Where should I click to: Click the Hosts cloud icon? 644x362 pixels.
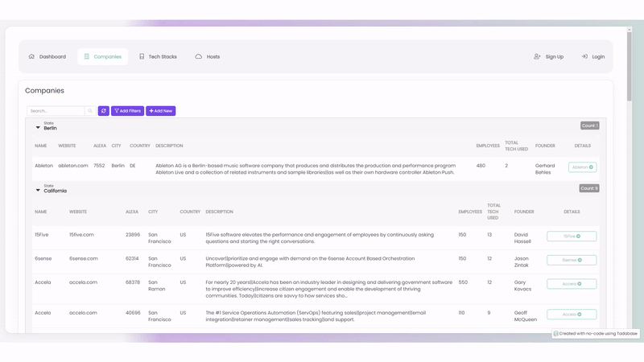click(x=198, y=56)
